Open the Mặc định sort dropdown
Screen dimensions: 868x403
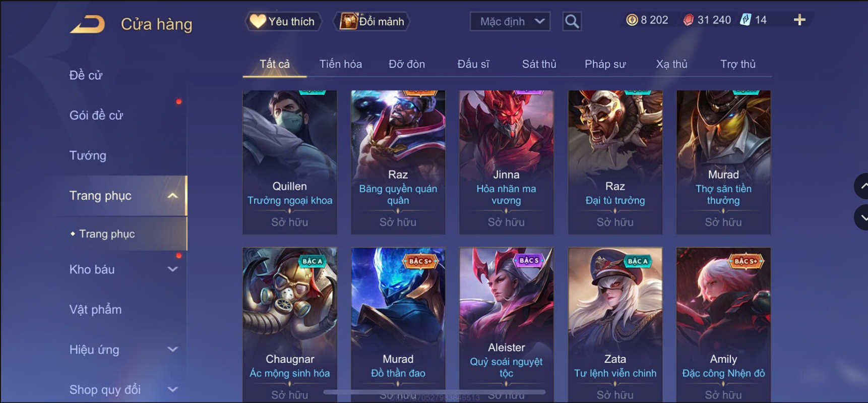tap(510, 22)
